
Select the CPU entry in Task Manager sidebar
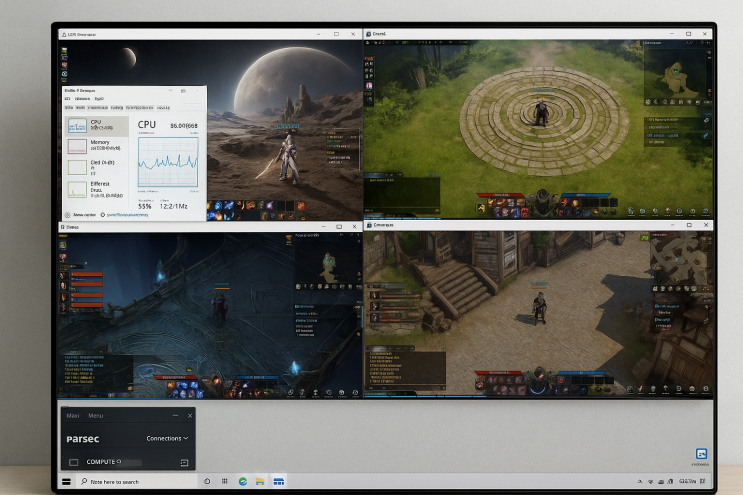[x=97, y=126]
